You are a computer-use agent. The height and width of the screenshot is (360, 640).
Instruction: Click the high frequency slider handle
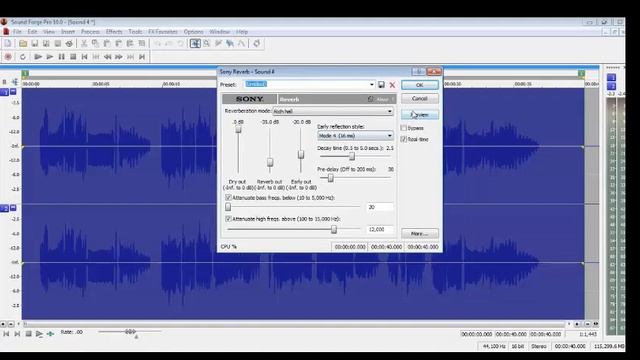click(x=334, y=229)
